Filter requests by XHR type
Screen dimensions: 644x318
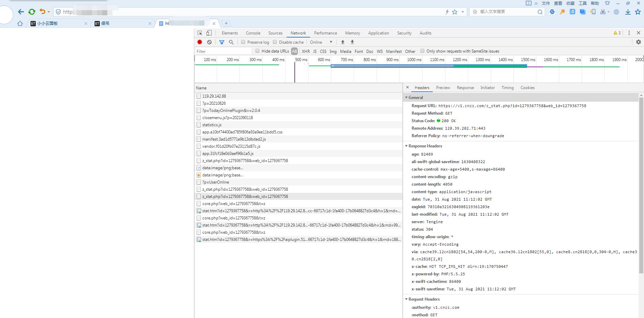click(306, 51)
